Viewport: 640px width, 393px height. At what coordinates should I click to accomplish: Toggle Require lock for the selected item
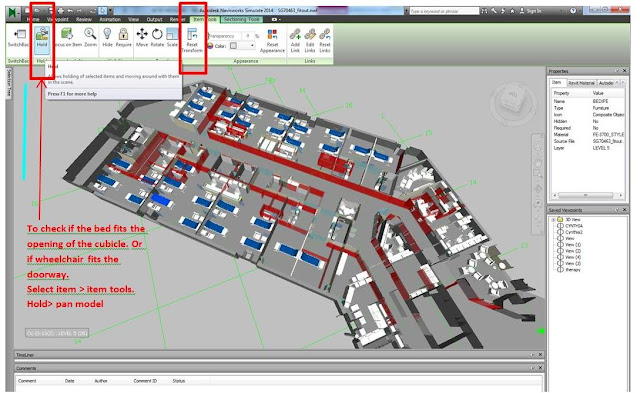pyautogui.click(x=123, y=38)
